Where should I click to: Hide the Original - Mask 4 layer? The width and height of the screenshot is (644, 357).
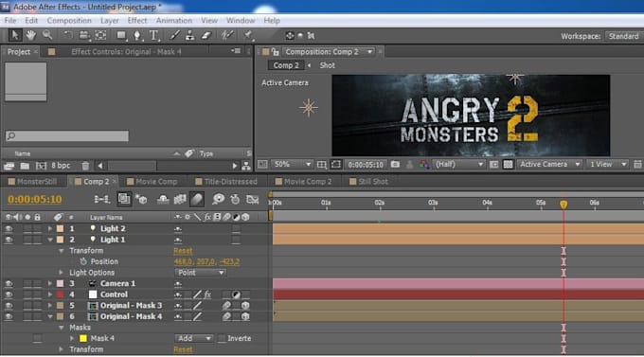point(9,317)
